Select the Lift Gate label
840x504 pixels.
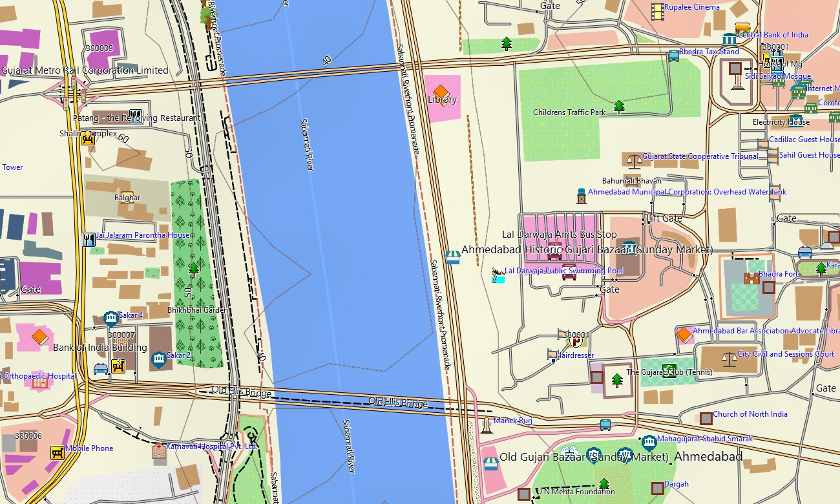click(x=664, y=218)
